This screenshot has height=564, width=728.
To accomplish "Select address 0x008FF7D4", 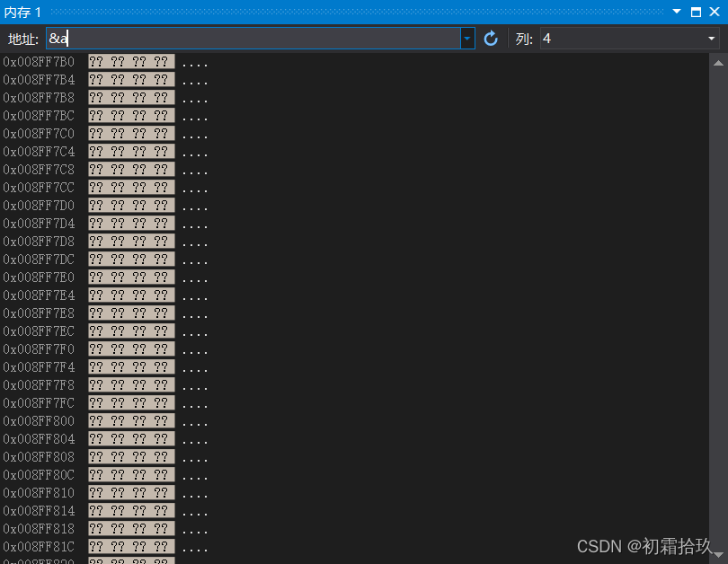I will point(39,224).
